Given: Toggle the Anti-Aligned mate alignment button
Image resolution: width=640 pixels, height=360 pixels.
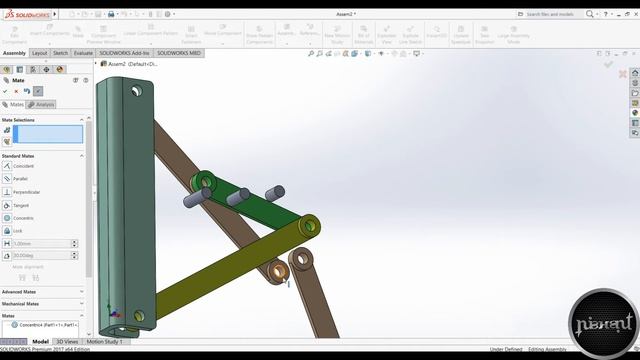Looking at the screenshot, I should tap(36, 278).
